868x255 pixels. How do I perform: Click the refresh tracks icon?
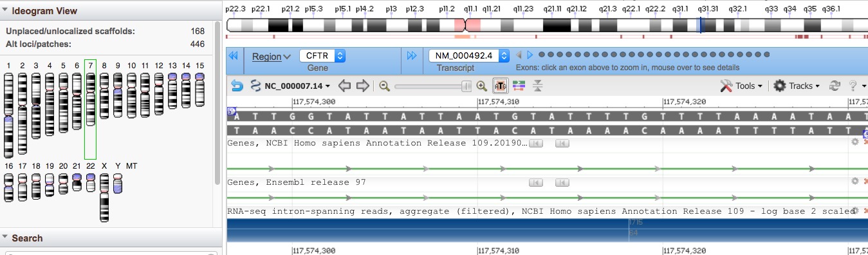click(x=835, y=86)
